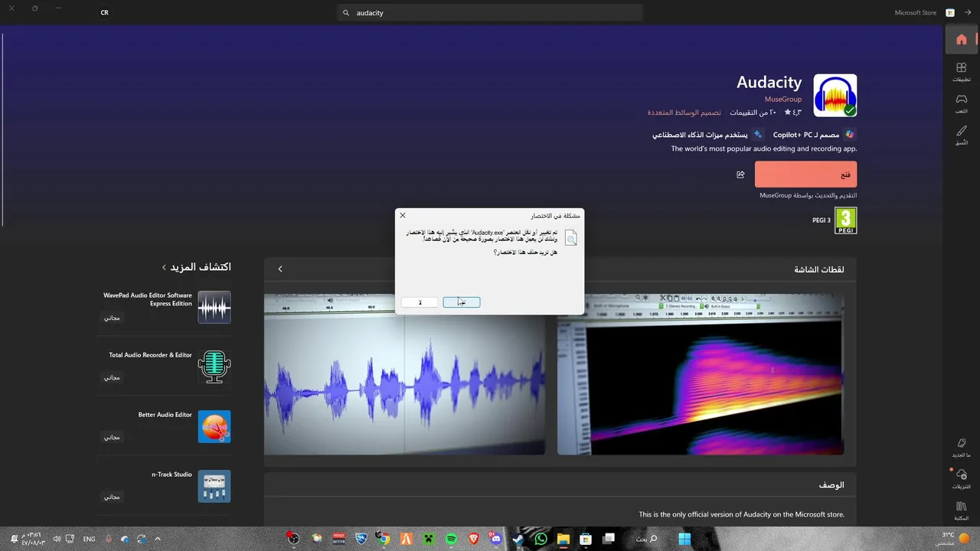Open the Gaming section in the sidebar

(962, 103)
